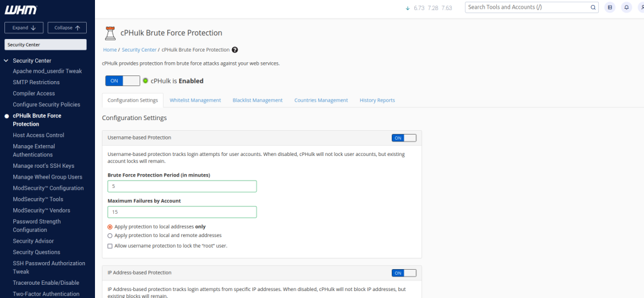Click the search magnifier icon
644x298 pixels.
click(592, 8)
